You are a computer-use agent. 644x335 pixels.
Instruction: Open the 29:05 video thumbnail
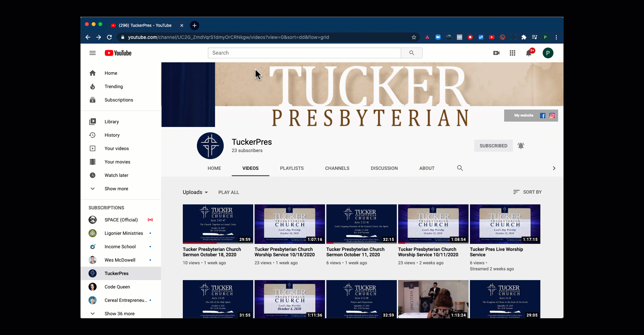(x=505, y=299)
